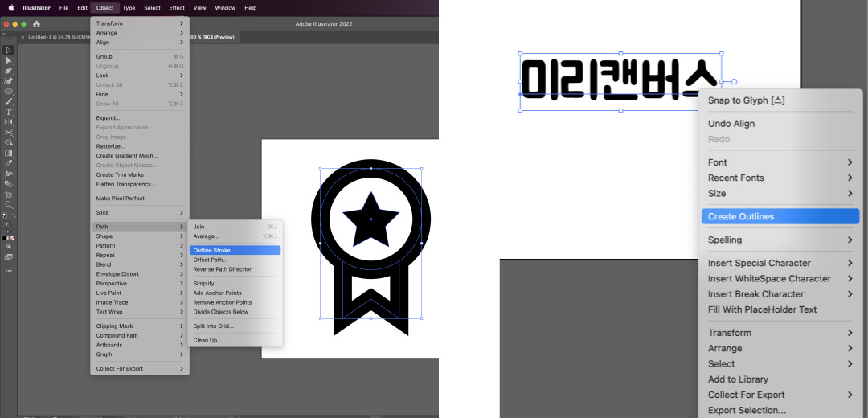This screenshot has width=868, height=418.
Task: Select the Type tool
Action: click(x=8, y=112)
